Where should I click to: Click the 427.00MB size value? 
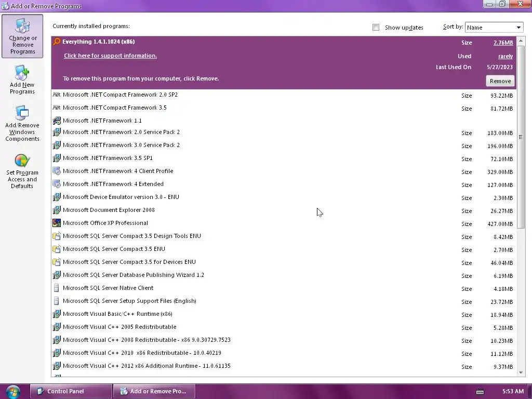coord(500,224)
